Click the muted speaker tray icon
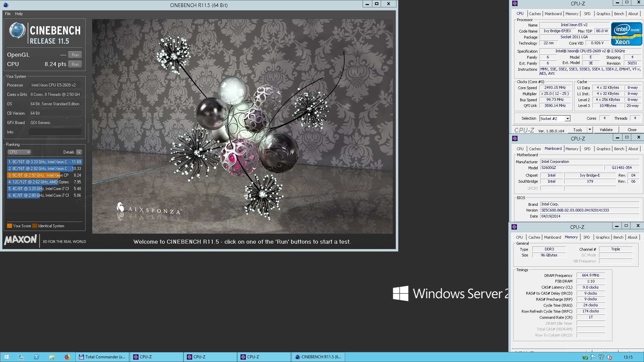This screenshot has width=644, height=362. pos(609,357)
